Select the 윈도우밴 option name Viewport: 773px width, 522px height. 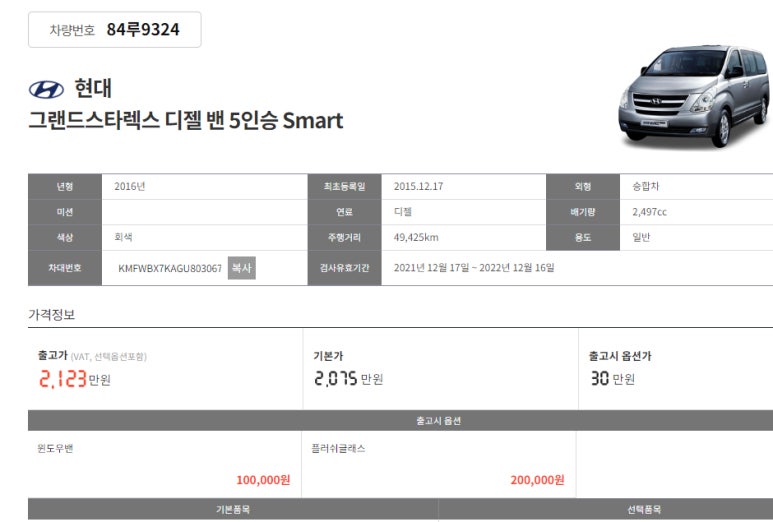pos(55,448)
